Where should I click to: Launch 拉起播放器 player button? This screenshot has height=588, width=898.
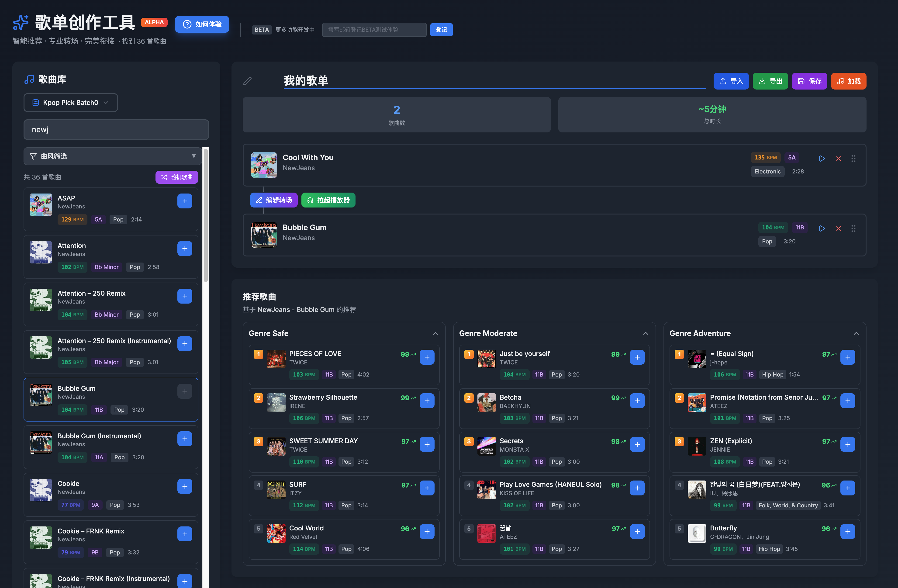[x=328, y=200]
